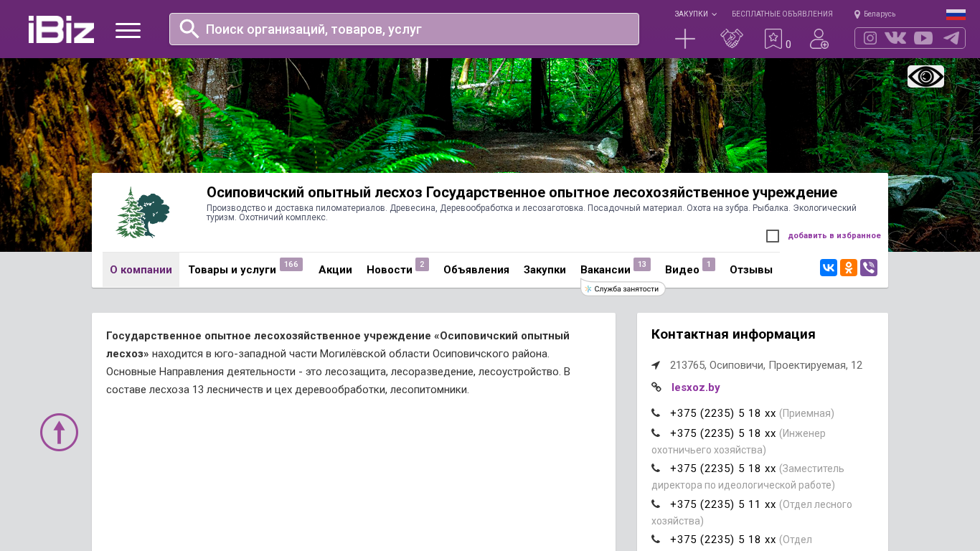Click the Контактная информация heading
Viewport: 980px width, 551px height.
tap(733, 334)
